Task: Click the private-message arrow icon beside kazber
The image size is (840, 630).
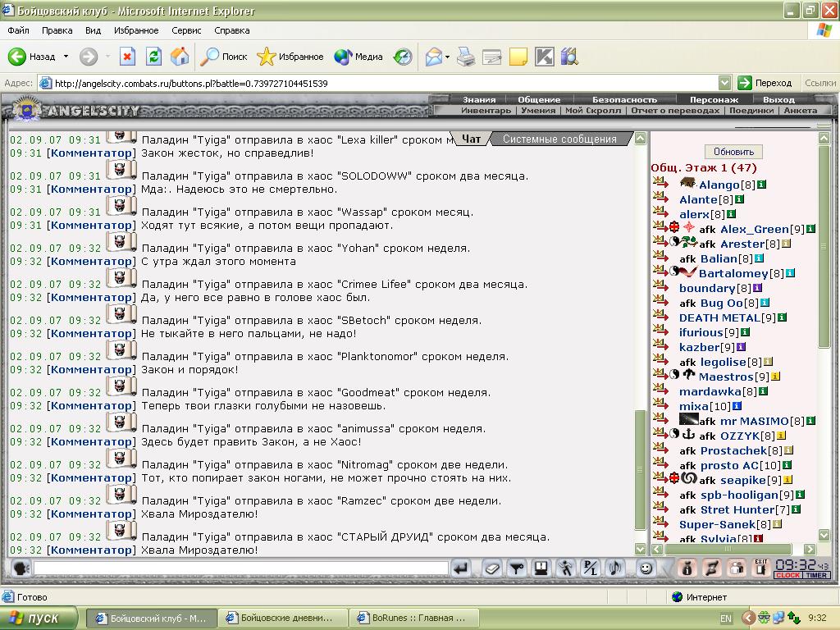Action: coord(661,346)
